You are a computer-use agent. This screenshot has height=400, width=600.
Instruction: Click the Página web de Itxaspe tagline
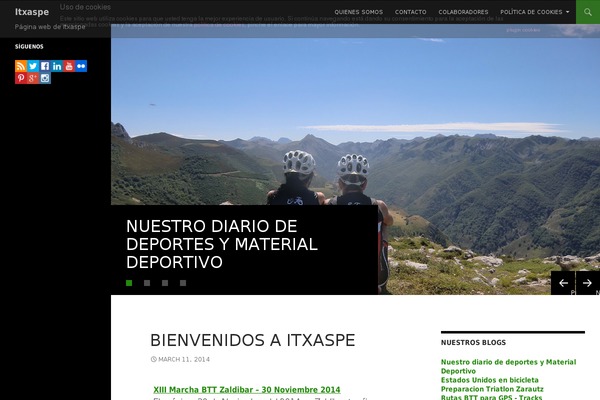[50, 27]
